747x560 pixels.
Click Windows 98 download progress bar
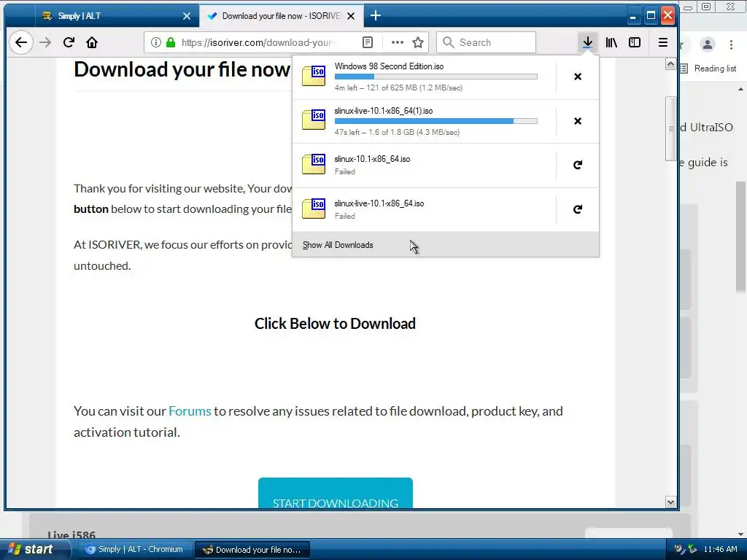436,77
